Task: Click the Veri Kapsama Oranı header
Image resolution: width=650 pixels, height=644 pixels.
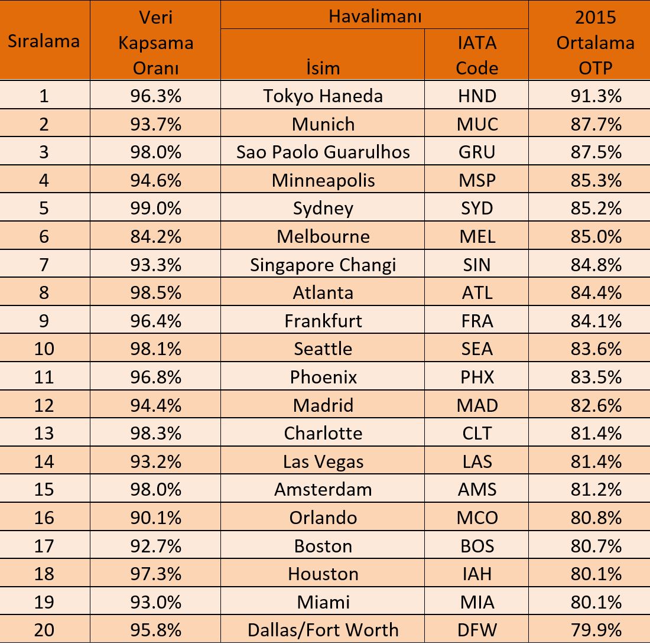Action: point(155,41)
